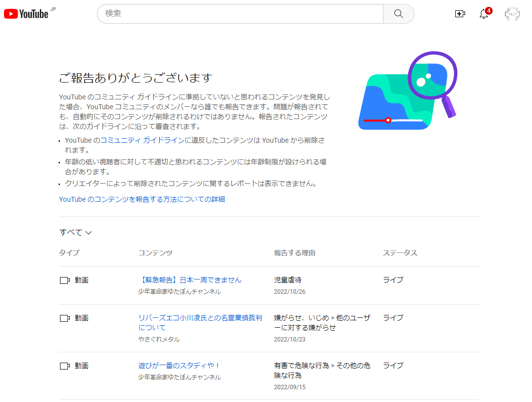Click heading ご報告ありがとうございます
Screen dimensions: 532x402
pos(136,78)
